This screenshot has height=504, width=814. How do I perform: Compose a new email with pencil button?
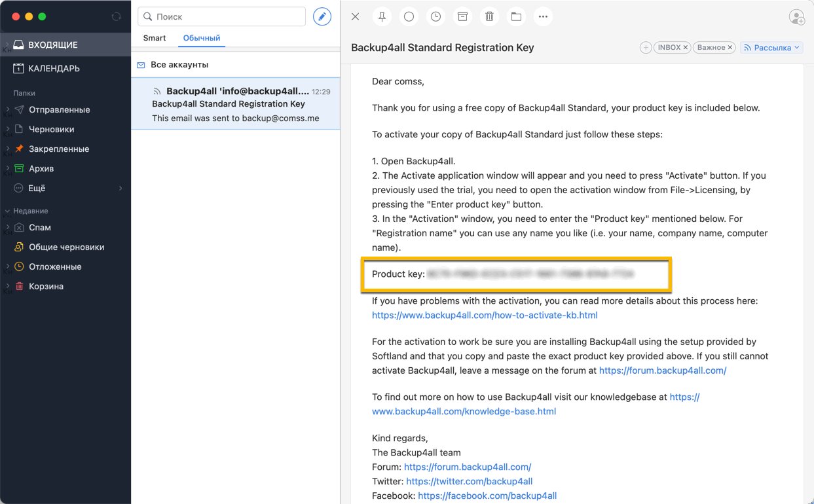(322, 16)
